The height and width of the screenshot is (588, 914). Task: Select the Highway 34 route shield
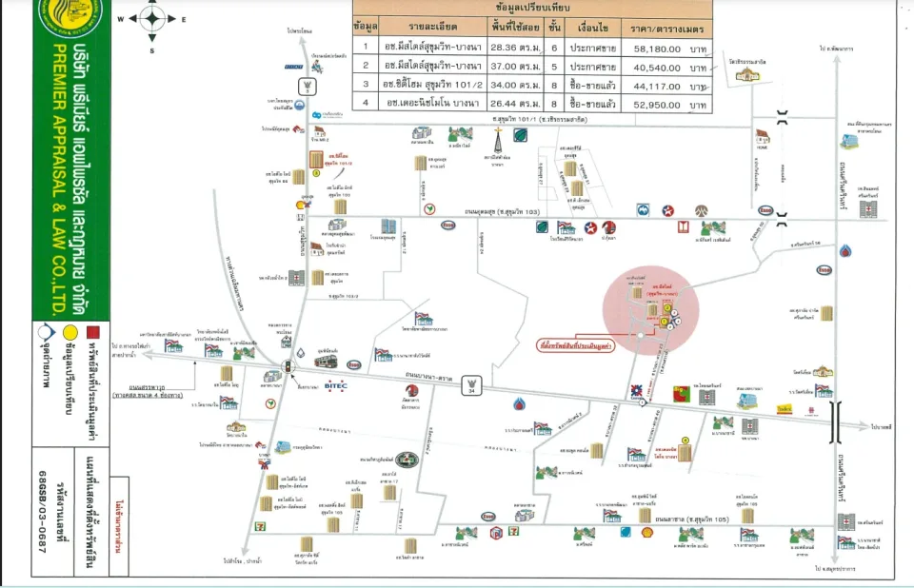pos(471,385)
